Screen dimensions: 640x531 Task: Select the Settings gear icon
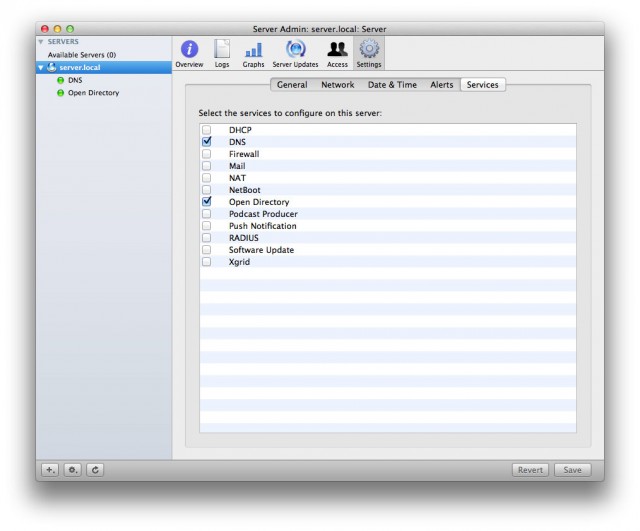[x=369, y=53]
